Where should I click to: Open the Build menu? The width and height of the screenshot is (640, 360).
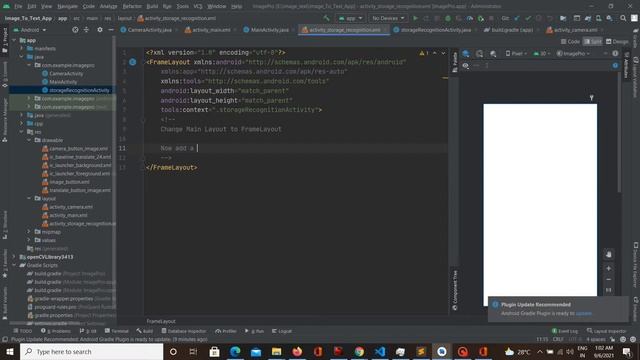point(152,6)
